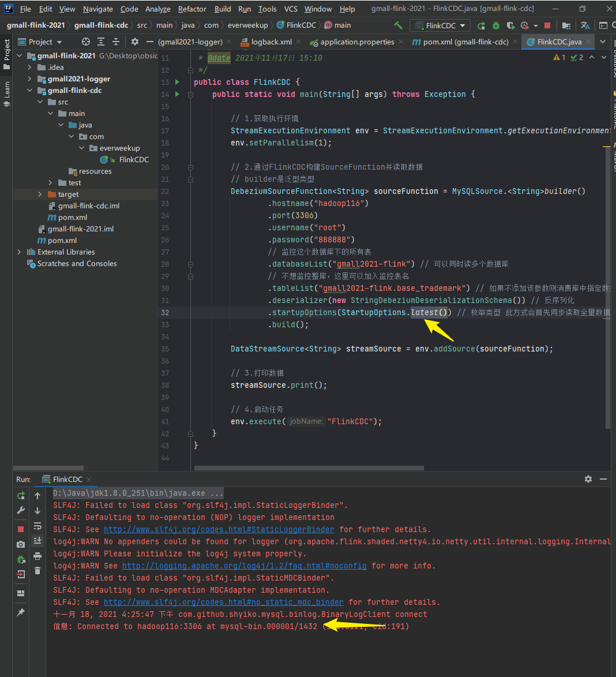Expand the gmall2021-logger module
This screenshot has height=677, width=616.
(29, 79)
